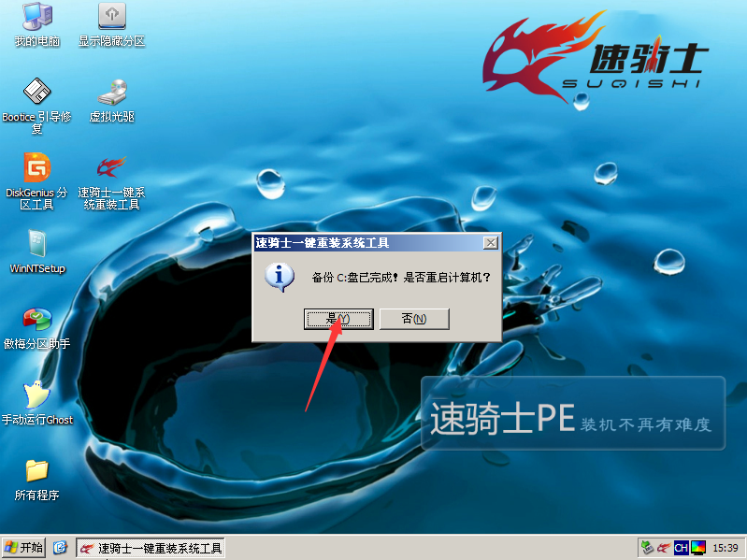Click the information icon in the dialog
This screenshot has width=747, height=560.
click(x=280, y=277)
